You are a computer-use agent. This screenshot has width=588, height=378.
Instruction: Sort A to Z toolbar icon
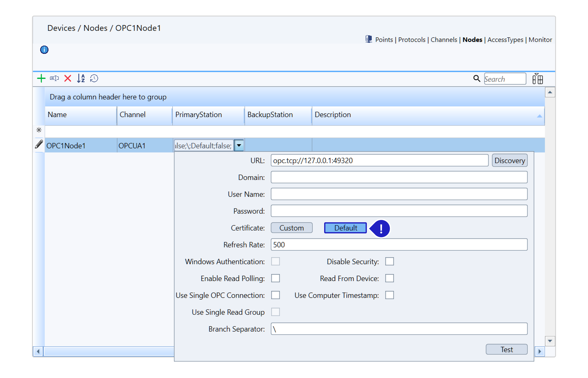pyautogui.click(x=81, y=78)
